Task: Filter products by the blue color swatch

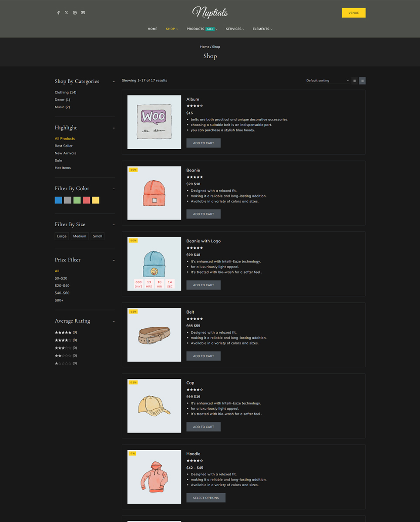Action: coord(58,200)
